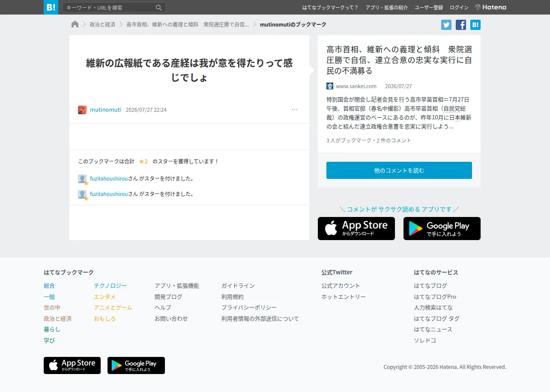Open 人力検索はてな service link
This screenshot has width=550, height=392.
433,308
